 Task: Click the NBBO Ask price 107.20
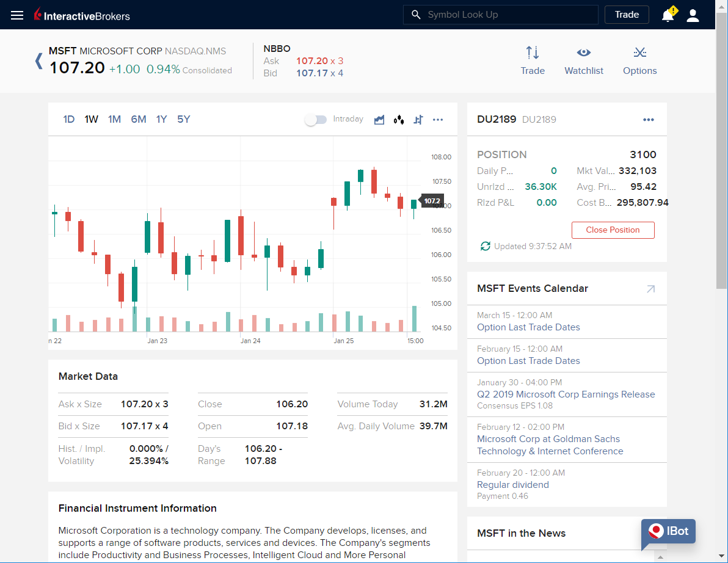(312, 61)
